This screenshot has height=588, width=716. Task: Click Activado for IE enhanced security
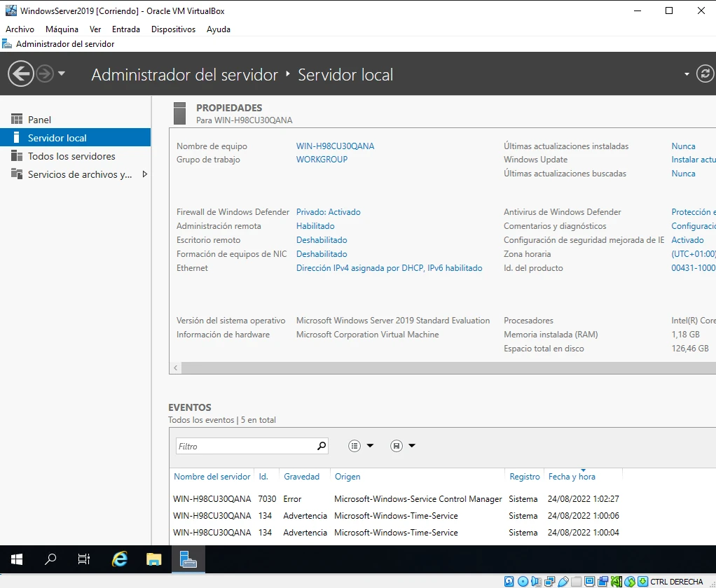(x=687, y=240)
